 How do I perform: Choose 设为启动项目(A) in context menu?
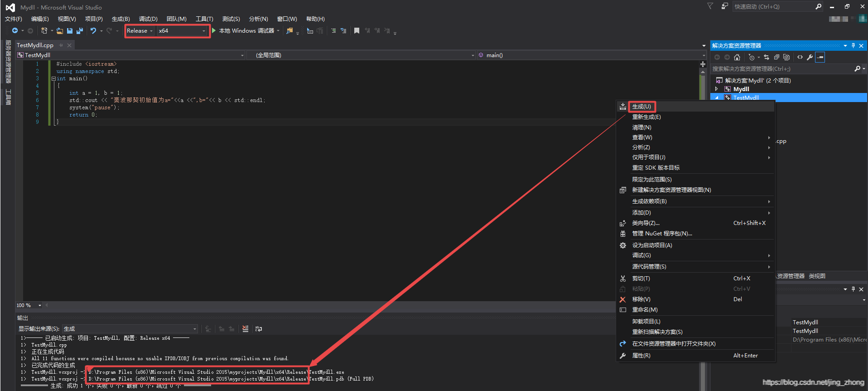point(652,245)
